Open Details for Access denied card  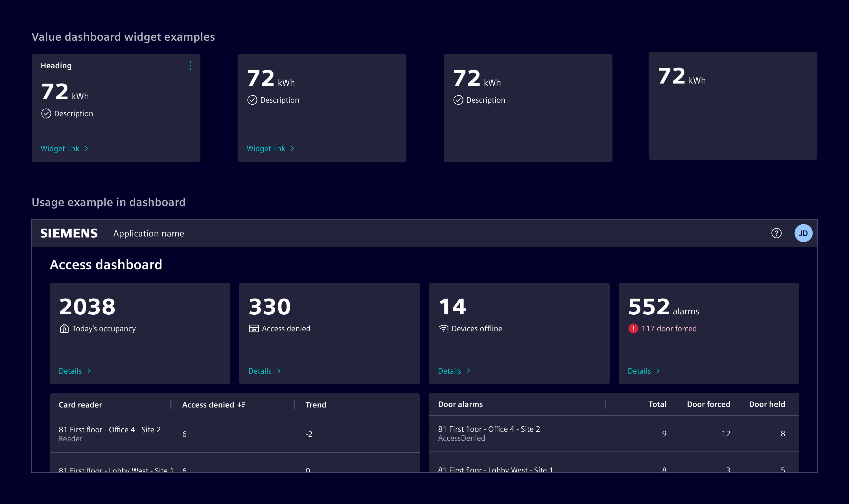click(264, 371)
